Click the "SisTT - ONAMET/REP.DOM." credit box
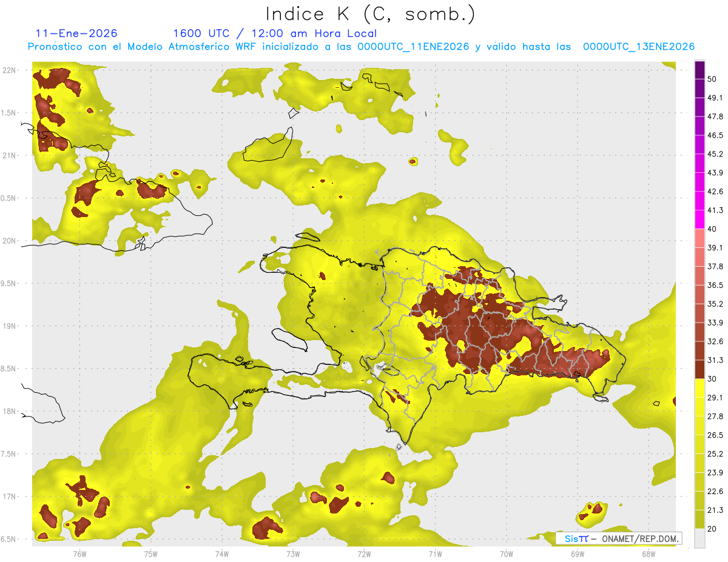 tap(619, 538)
